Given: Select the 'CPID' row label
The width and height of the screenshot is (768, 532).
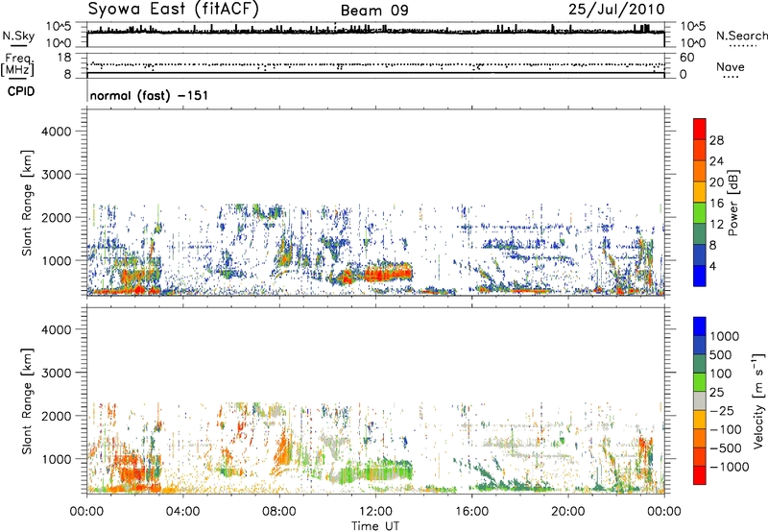Looking at the screenshot, I should click(x=21, y=91).
